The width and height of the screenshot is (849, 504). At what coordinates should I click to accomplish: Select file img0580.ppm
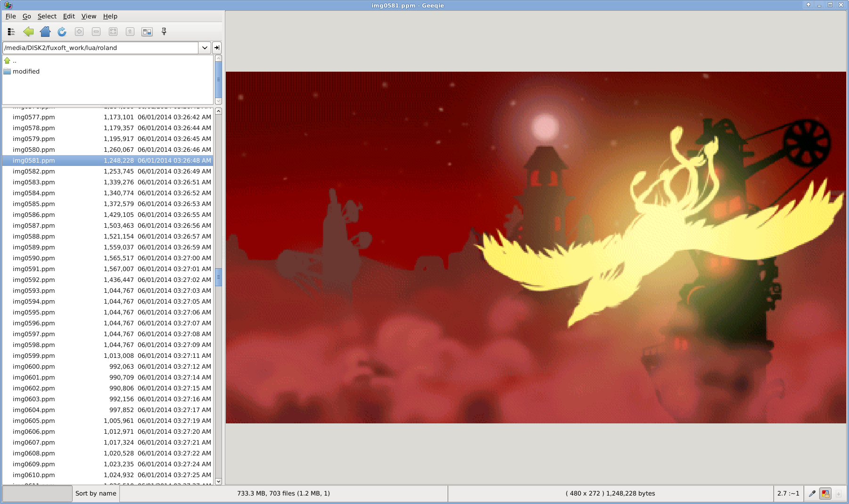[x=107, y=150]
